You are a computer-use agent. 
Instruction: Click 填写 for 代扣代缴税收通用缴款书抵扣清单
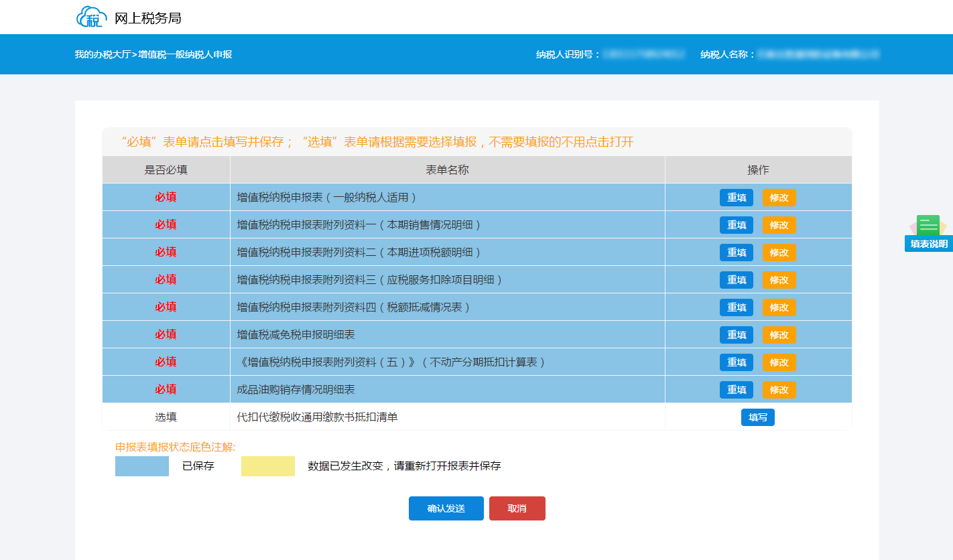pyautogui.click(x=757, y=417)
